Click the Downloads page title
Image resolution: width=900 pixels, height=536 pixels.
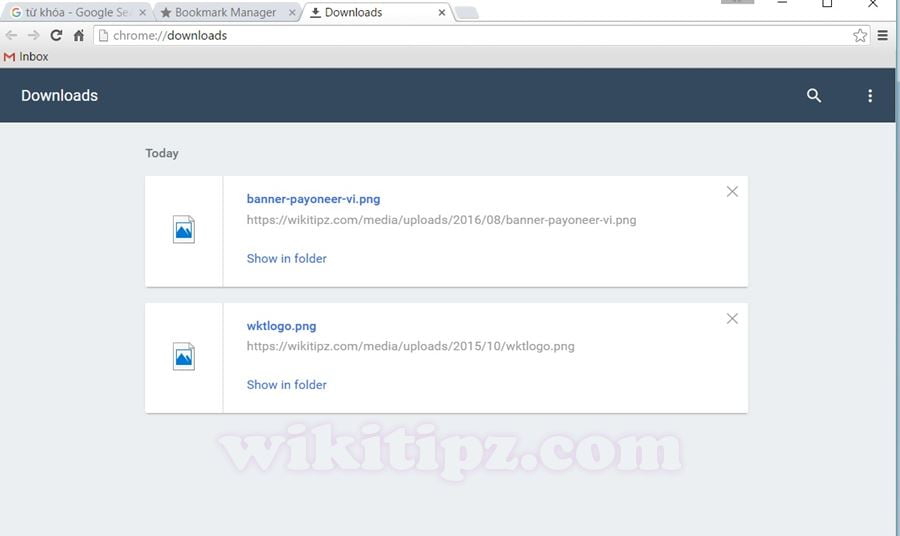[60, 95]
